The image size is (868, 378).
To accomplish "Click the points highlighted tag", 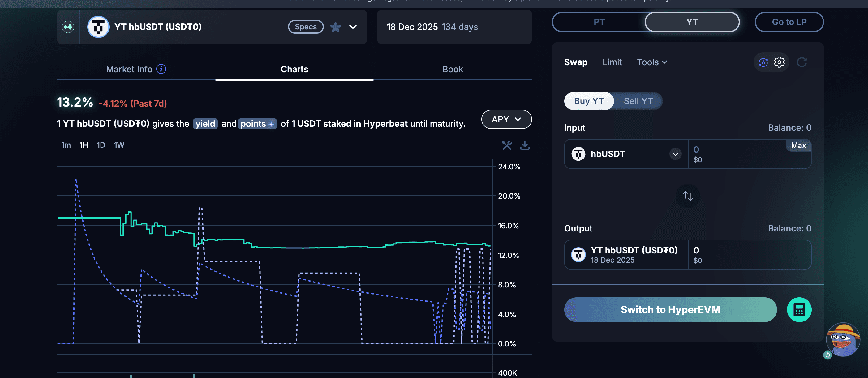I will 257,124.
